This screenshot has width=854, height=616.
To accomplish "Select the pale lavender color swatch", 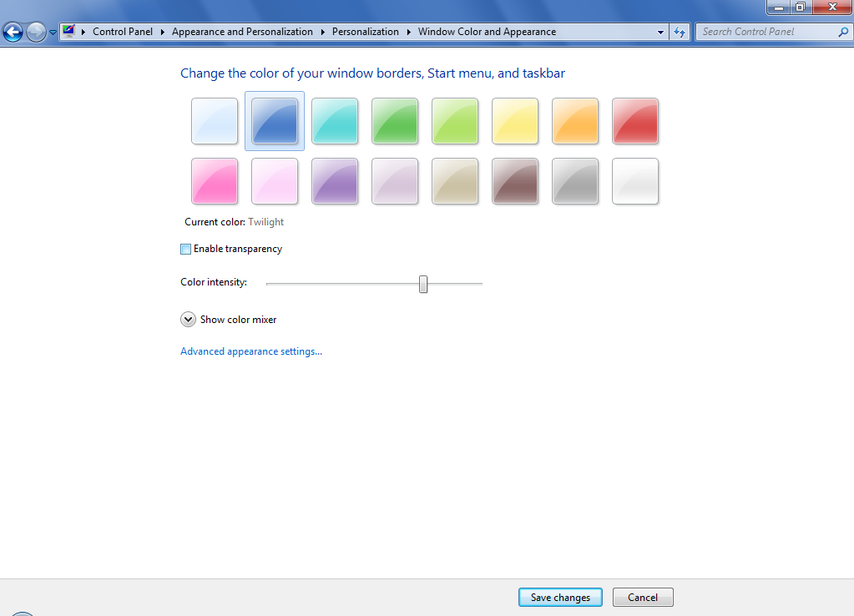I will (395, 181).
